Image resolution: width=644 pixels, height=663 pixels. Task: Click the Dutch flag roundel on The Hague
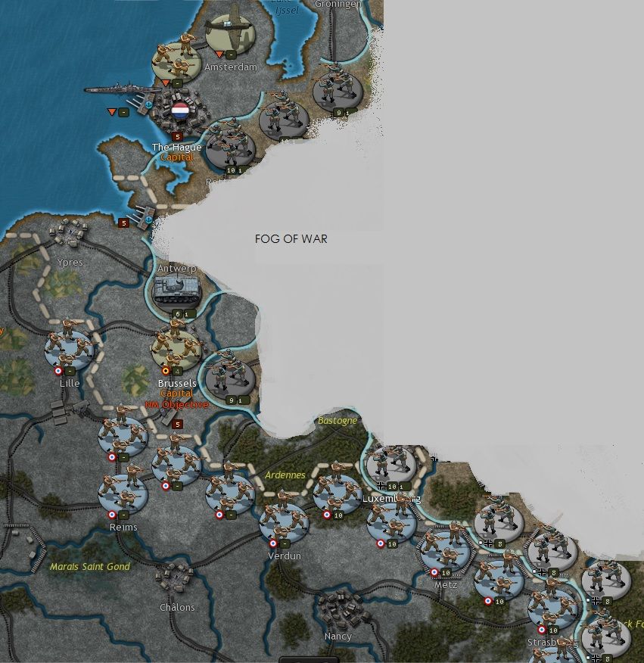pyautogui.click(x=179, y=110)
